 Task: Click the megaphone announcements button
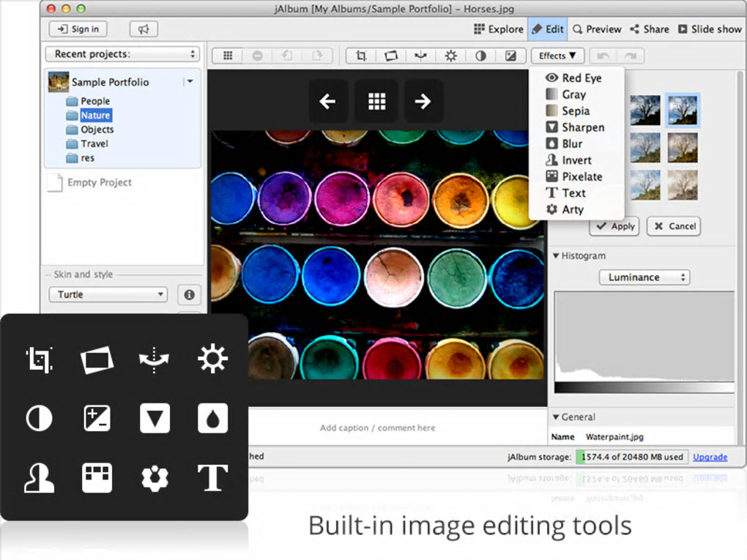point(144,29)
